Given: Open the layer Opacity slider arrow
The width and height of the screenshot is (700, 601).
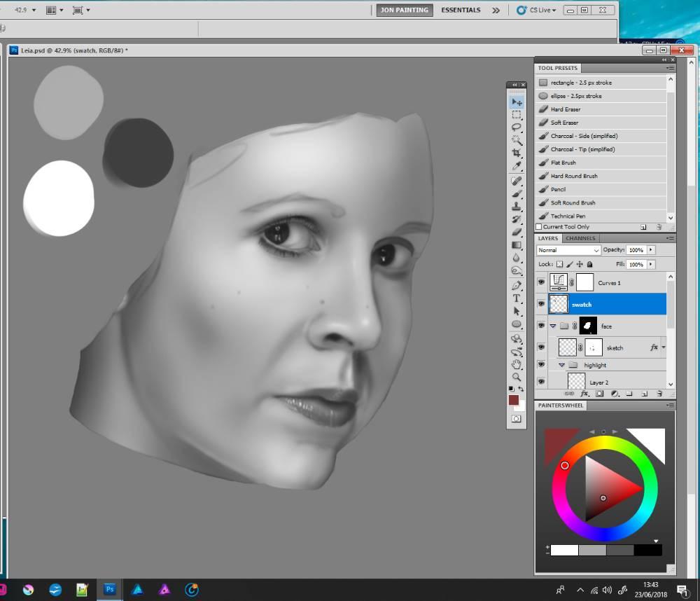Looking at the screenshot, I should point(651,250).
